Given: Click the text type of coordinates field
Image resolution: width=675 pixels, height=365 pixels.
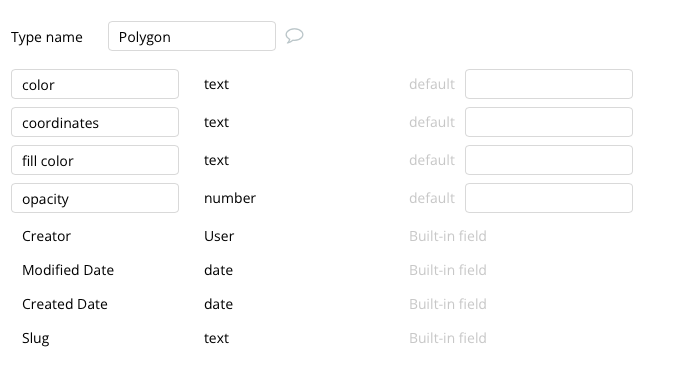Looking at the screenshot, I should click(x=216, y=122).
